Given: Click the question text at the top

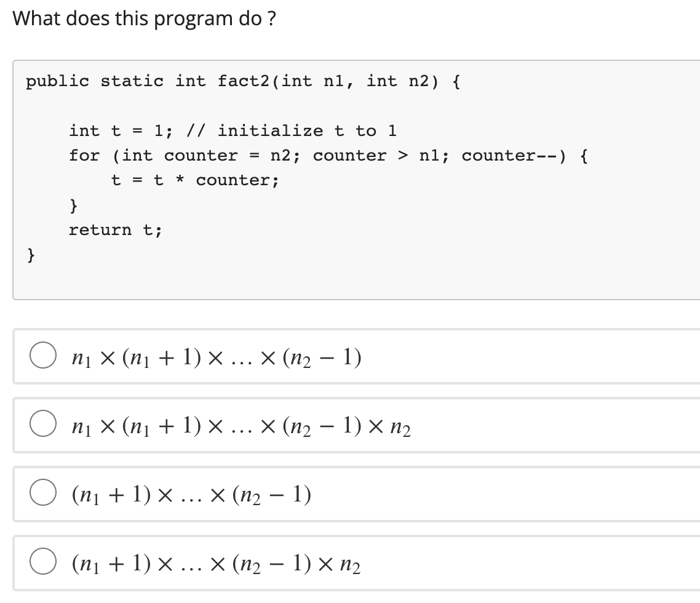Looking at the screenshot, I should [145, 18].
